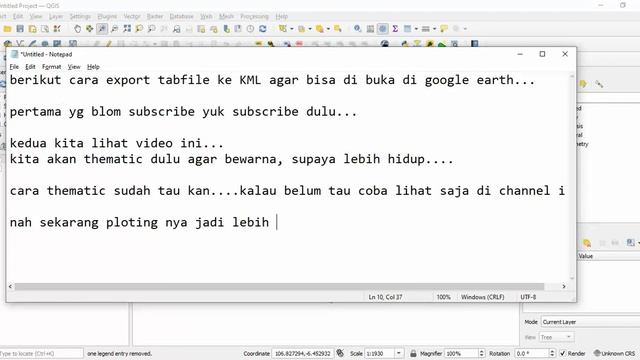
Task: Select Pan Map to Selection tool
Action: 89,29
